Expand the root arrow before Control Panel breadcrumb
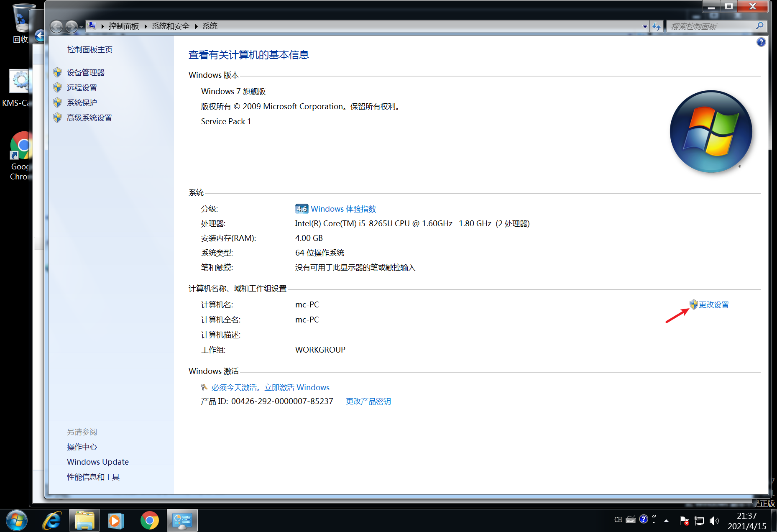The width and height of the screenshot is (777, 532). [102, 26]
